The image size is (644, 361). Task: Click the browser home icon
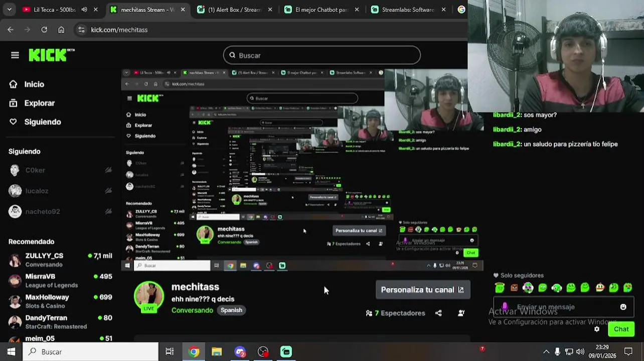point(61,30)
